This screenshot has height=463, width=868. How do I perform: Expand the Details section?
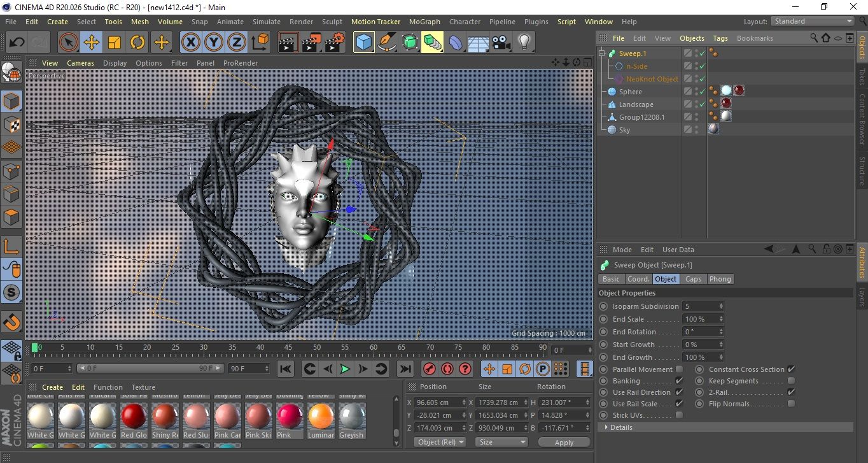pyautogui.click(x=606, y=427)
